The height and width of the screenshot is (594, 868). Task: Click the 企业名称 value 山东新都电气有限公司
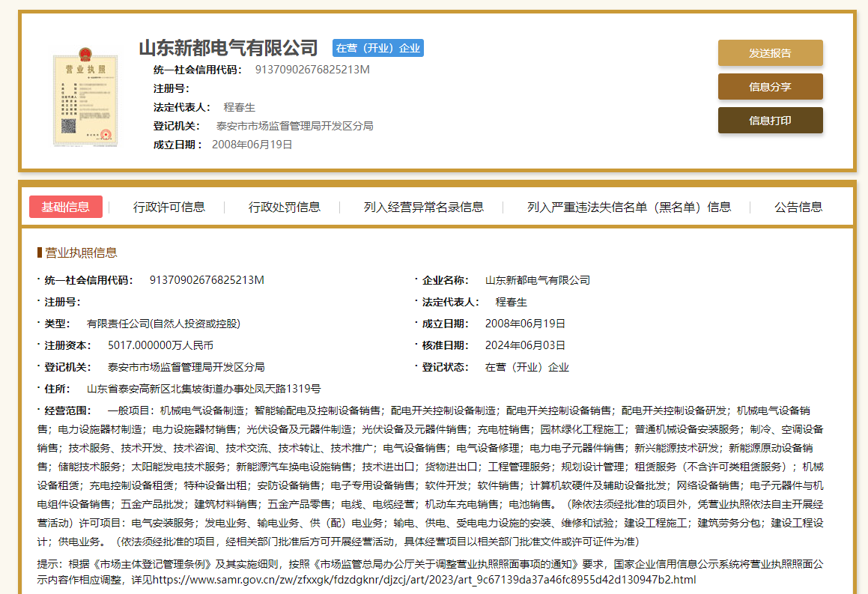point(538,280)
